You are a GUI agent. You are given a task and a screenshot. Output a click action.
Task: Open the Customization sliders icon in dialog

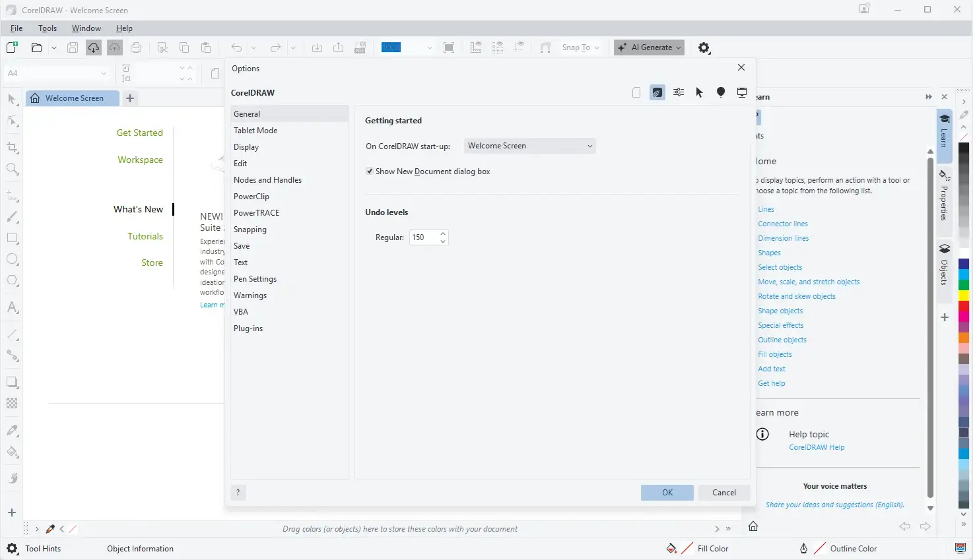click(x=679, y=92)
